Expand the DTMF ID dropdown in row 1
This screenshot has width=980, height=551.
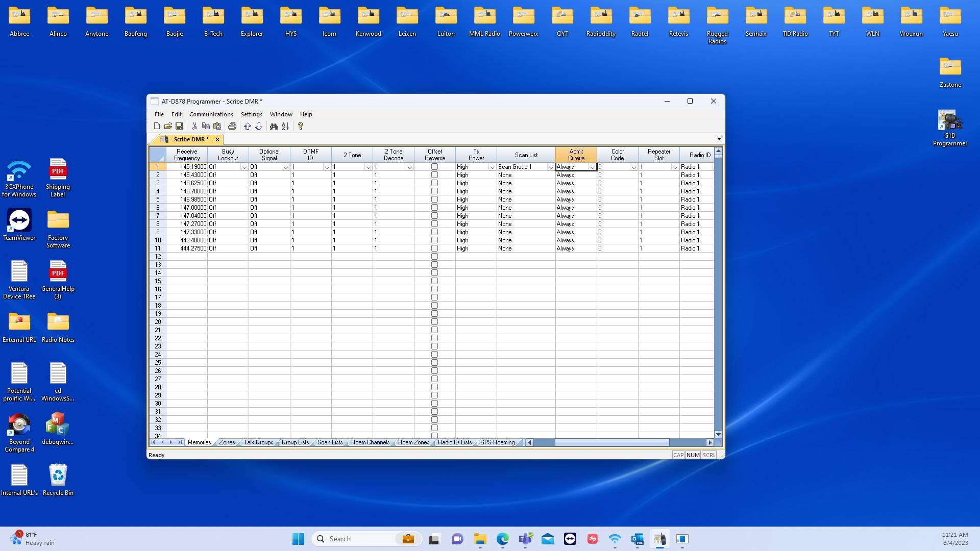pyautogui.click(x=327, y=167)
